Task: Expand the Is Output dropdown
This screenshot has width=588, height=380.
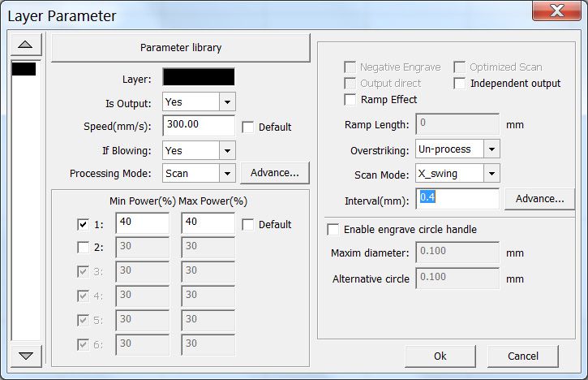Action: click(x=227, y=101)
